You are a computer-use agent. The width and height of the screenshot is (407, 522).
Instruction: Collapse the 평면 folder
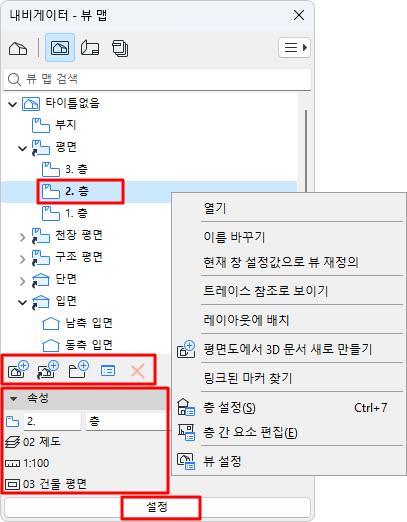tap(22, 148)
